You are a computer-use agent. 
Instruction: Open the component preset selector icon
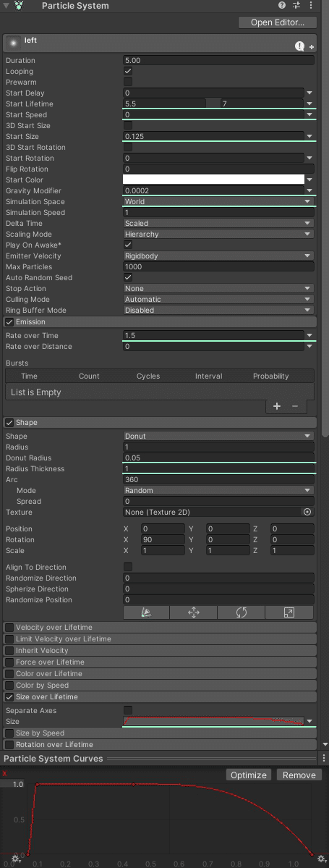[297, 6]
